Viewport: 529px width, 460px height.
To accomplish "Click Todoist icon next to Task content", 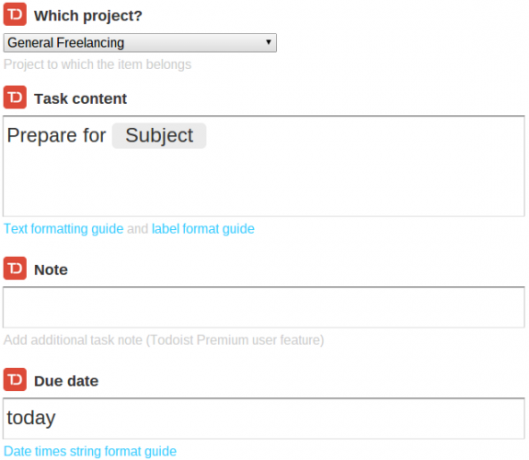I will 15,97.
